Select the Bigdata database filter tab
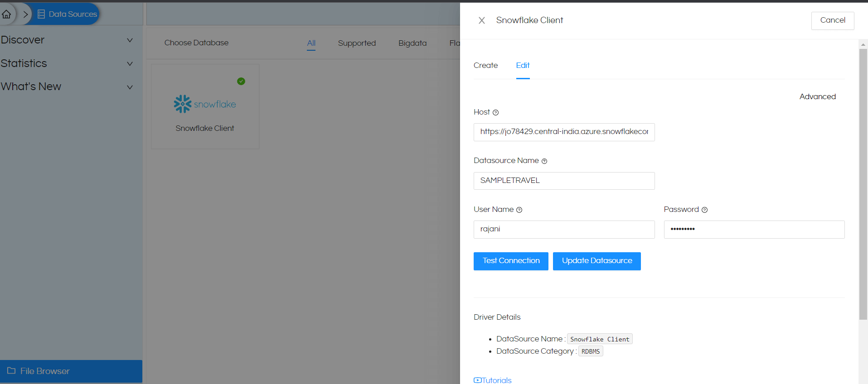 pyautogui.click(x=412, y=43)
